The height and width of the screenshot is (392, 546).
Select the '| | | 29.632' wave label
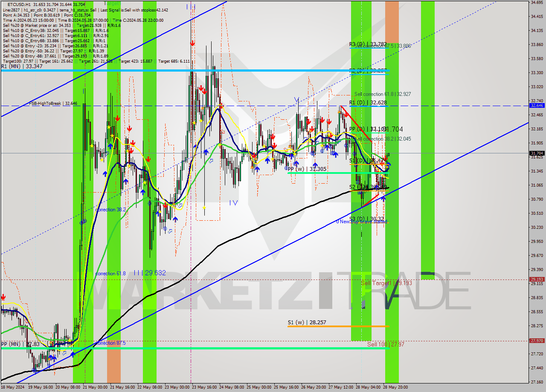(149, 273)
